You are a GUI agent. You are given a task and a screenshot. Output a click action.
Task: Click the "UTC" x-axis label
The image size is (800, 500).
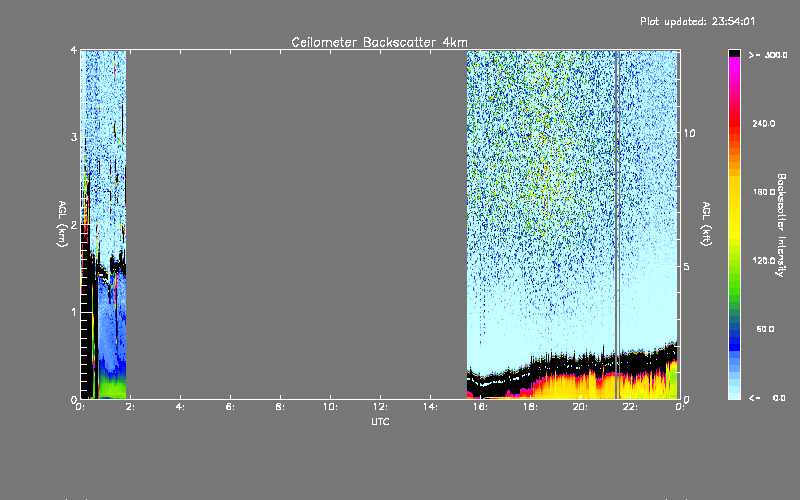pyautogui.click(x=380, y=422)
